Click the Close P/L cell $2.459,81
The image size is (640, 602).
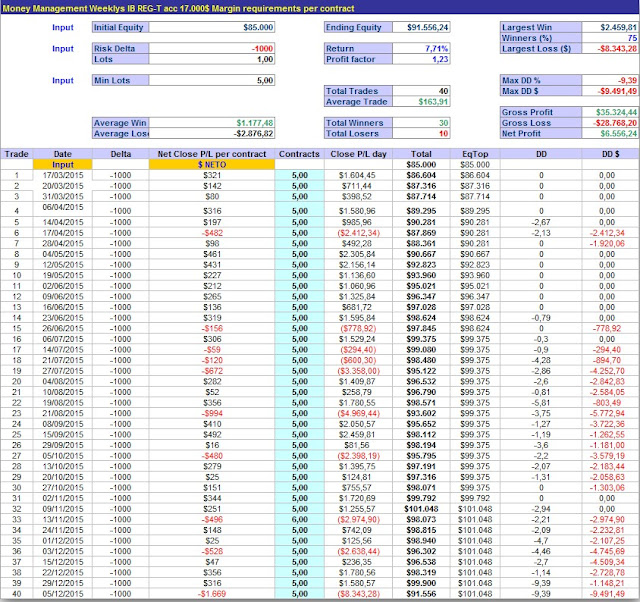coord(358,434)
